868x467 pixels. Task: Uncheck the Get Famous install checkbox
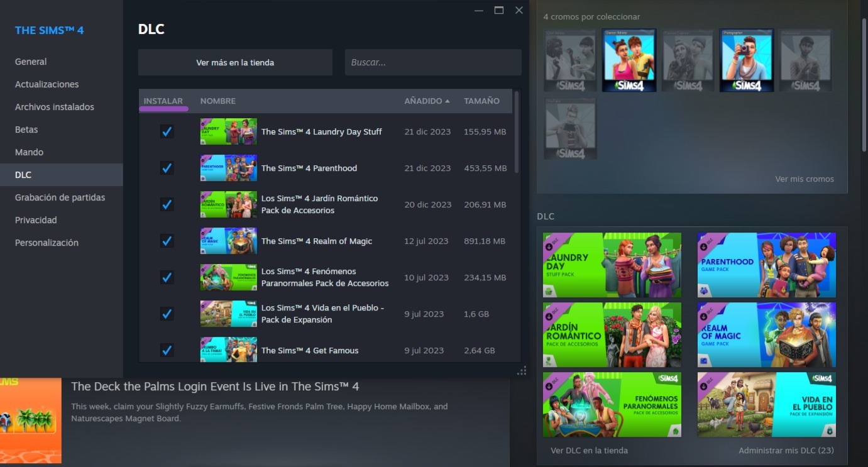point(167,350)
